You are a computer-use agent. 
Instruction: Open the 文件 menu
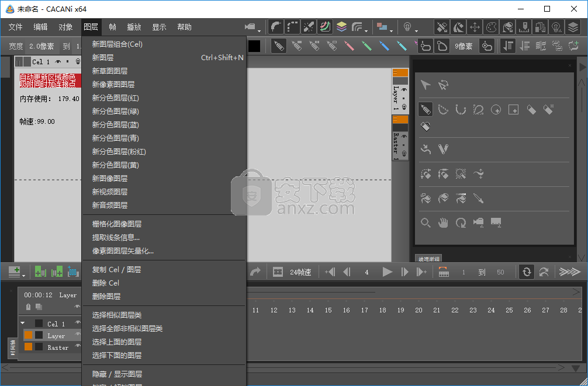pyautogui.click(x=15, y=27)
